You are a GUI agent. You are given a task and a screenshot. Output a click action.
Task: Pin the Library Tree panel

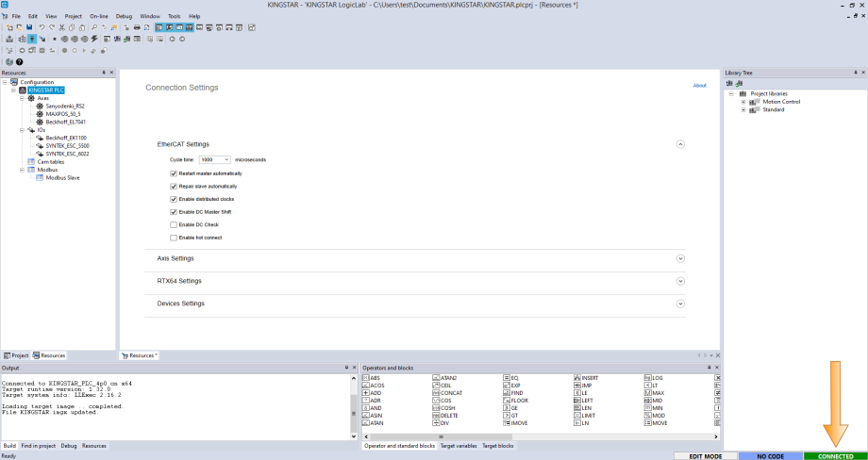click(856, 73)
